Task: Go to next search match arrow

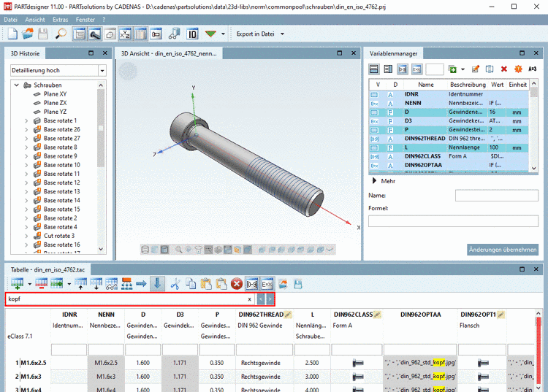Action: [270, 299]
